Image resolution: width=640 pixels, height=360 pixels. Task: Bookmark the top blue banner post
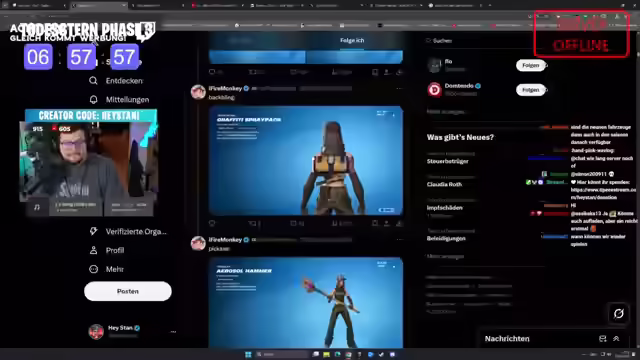point(375,72)
